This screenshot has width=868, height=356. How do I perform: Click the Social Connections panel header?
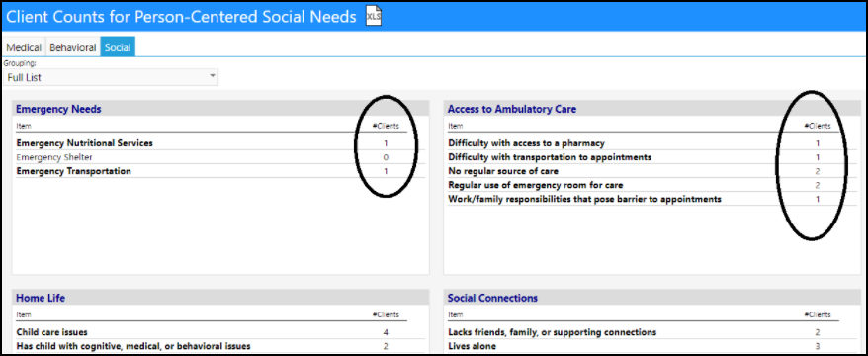coord(652,298)
